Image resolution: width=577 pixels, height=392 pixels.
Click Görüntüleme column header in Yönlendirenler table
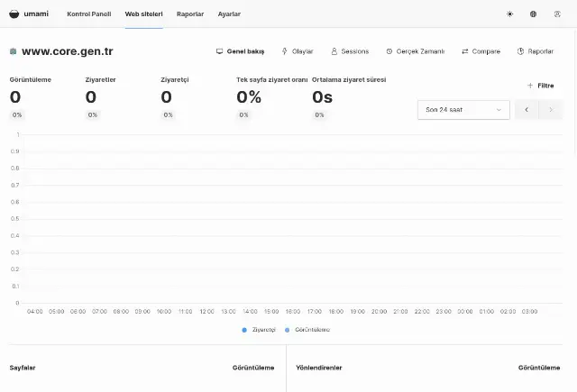point(539,368)
